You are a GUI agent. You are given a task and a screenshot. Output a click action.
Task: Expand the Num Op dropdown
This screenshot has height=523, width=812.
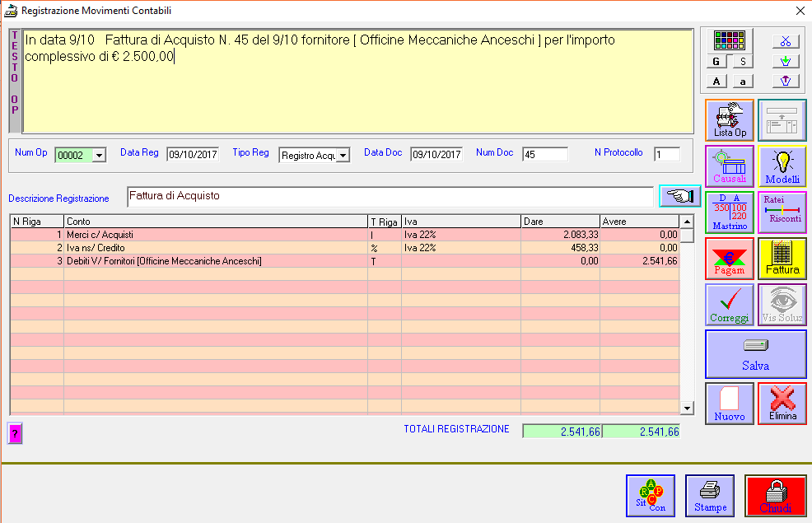pyautogui.click(x=100, y=155)
